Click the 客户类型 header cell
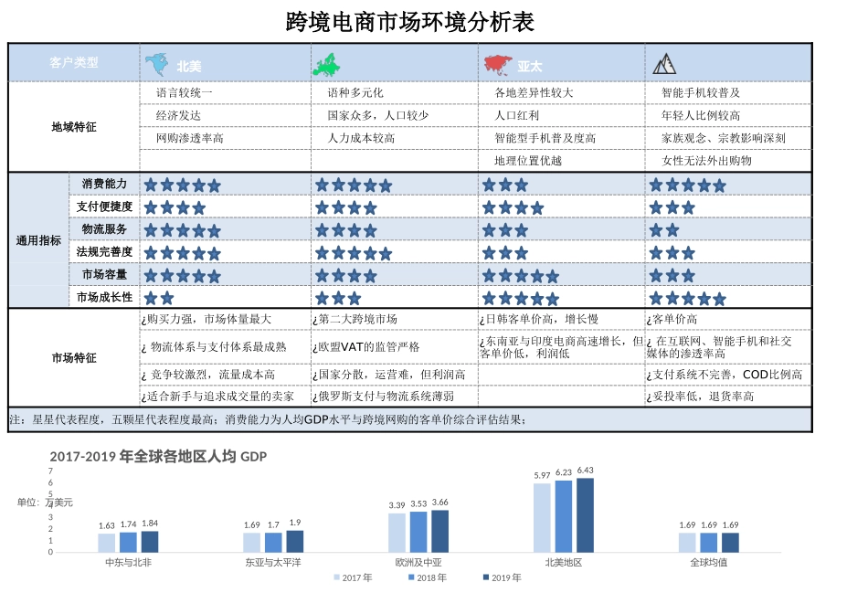This screenshot has height=614, width=868. pos(74,62)
